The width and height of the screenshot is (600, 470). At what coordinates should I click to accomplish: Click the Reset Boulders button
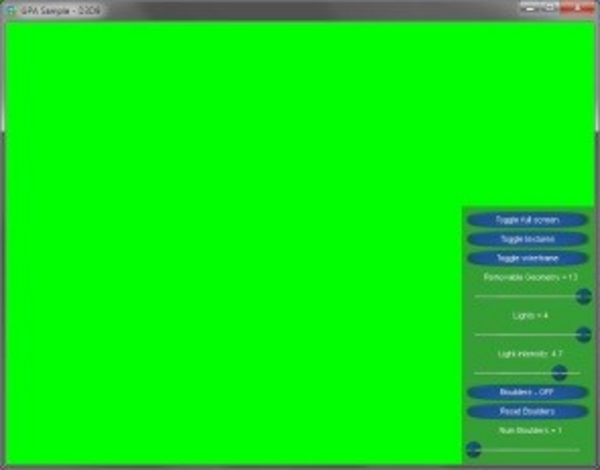point(527,411)
